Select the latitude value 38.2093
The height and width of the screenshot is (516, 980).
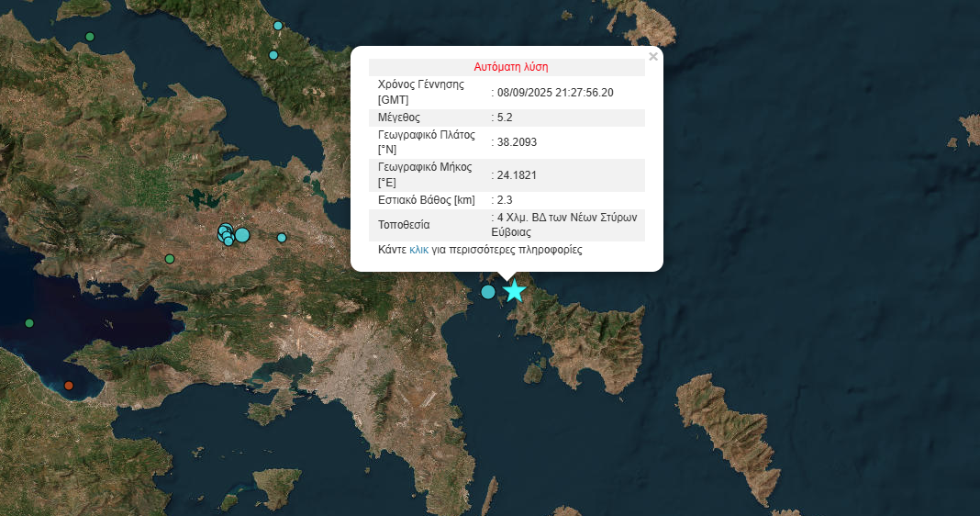click(x=516, y=142)
